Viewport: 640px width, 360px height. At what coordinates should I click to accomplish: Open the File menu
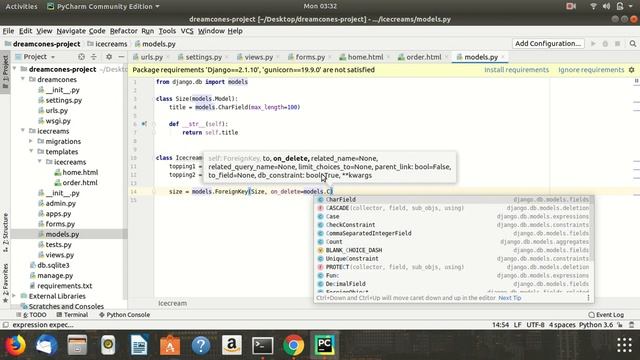(8, 31)
